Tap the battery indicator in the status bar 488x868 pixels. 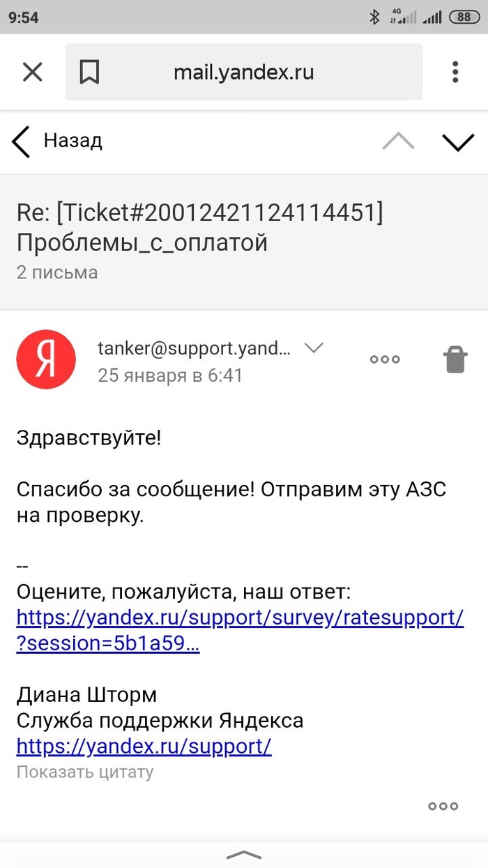click(464, 17)
